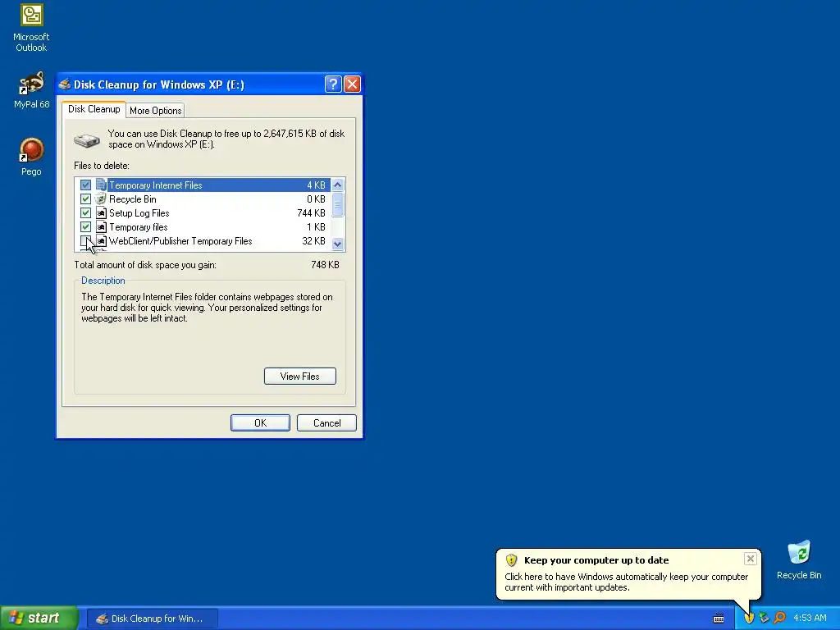The width and height of the screenshot is (840, 630).
Task: Dismiss the update balloon with its X
Action: pyautogui.click(x=750, y=559)
